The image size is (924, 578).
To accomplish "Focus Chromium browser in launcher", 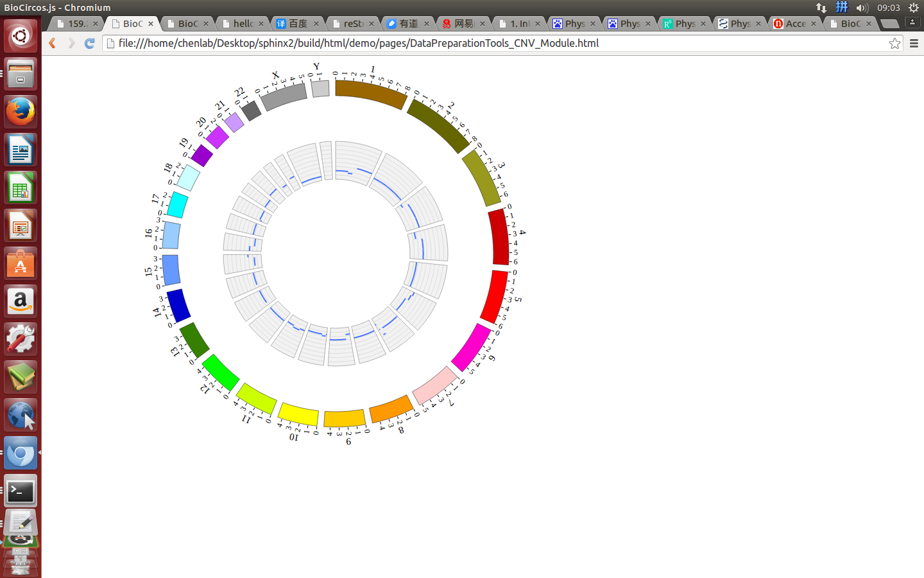I will coord(21,453).
